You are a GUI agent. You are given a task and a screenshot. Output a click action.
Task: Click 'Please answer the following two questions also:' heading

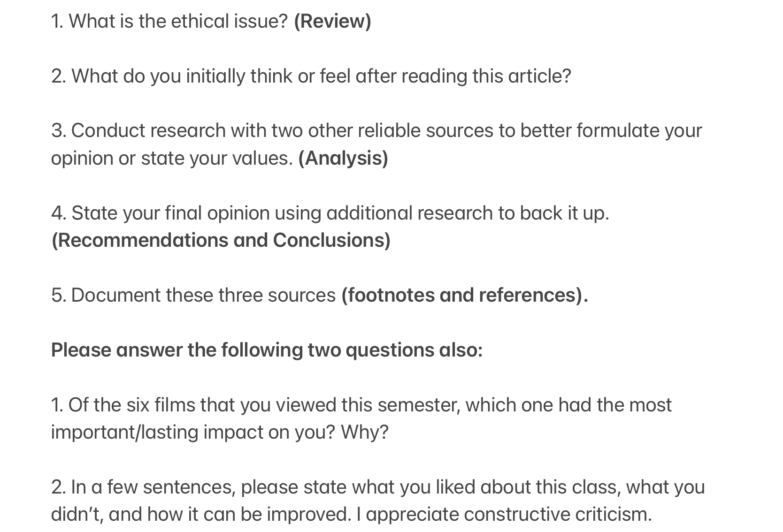click(266, 350)
